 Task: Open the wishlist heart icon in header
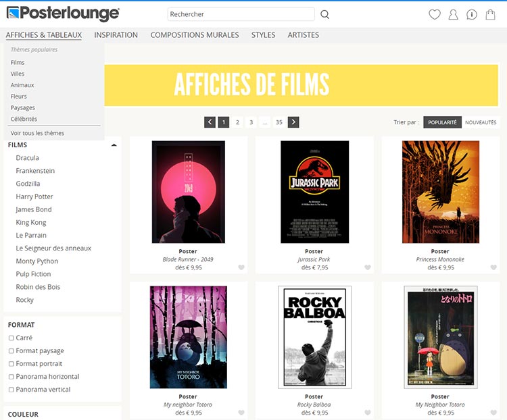(x=435, y=14)
